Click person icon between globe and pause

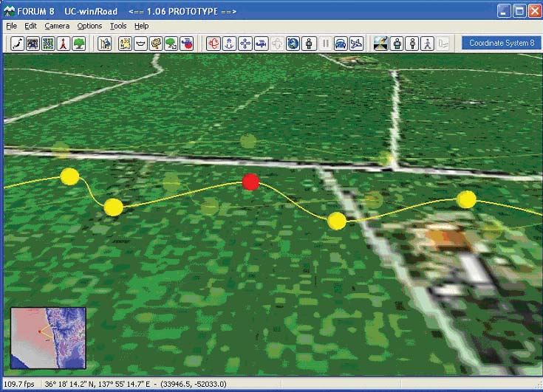(309, 44)
